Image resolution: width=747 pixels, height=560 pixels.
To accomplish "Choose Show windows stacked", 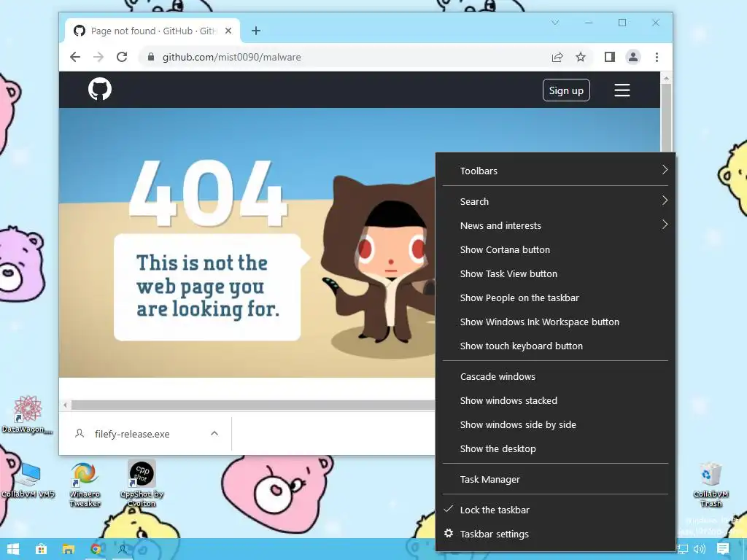I will 555,400.
